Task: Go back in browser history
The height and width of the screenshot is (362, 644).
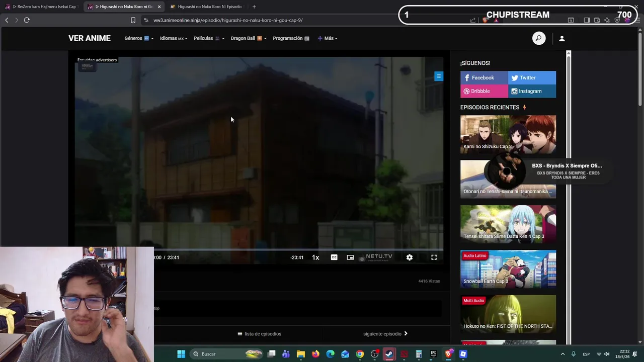Action: [7, 20]
